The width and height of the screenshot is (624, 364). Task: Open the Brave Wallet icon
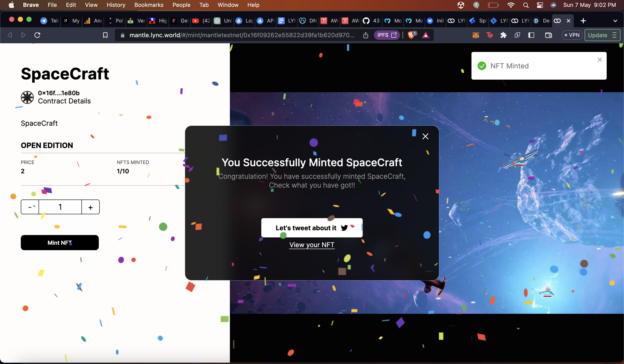[548, 35]
